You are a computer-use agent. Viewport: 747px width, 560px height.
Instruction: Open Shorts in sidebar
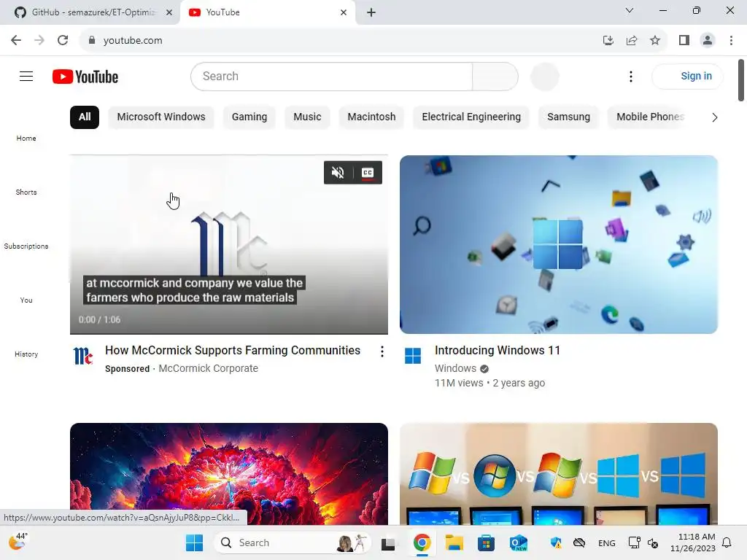click(26, 192)
